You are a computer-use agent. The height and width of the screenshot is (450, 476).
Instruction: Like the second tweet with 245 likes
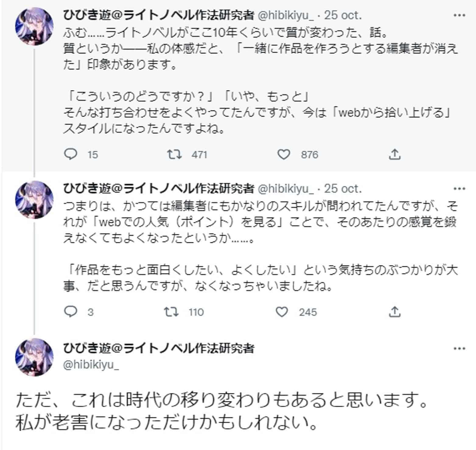point(282,312)
